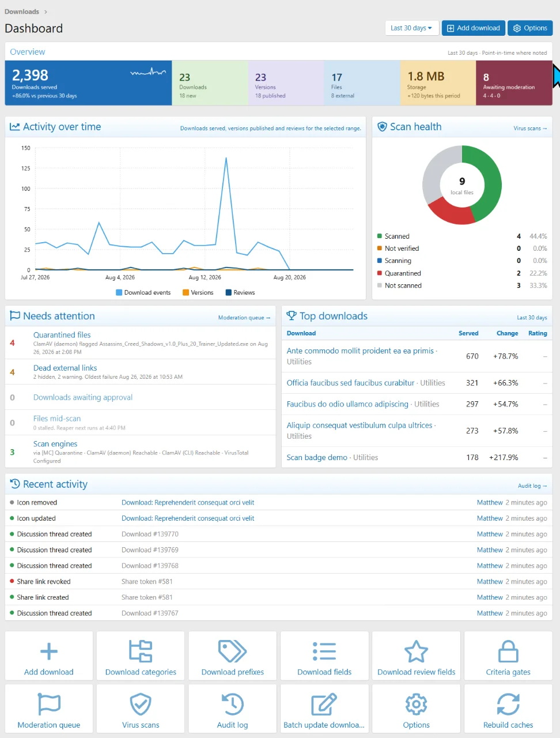Click the Add download button at top

tap(474, 28)
